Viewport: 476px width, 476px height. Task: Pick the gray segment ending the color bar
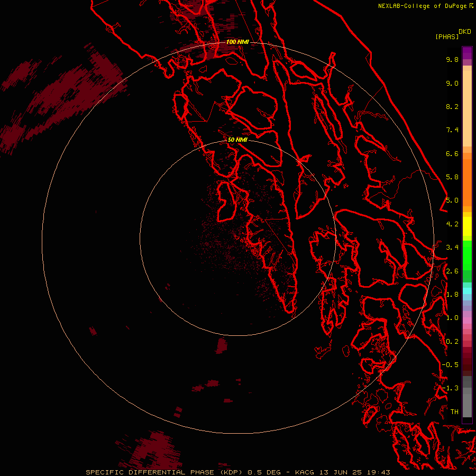467,405
